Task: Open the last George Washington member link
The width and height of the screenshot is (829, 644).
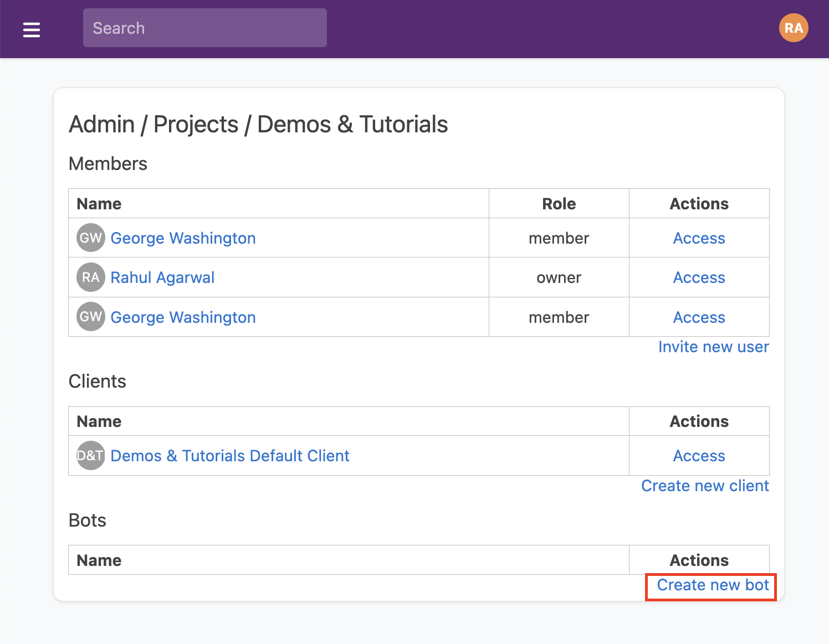Action: pyautogui.click(x=183, y=317)
